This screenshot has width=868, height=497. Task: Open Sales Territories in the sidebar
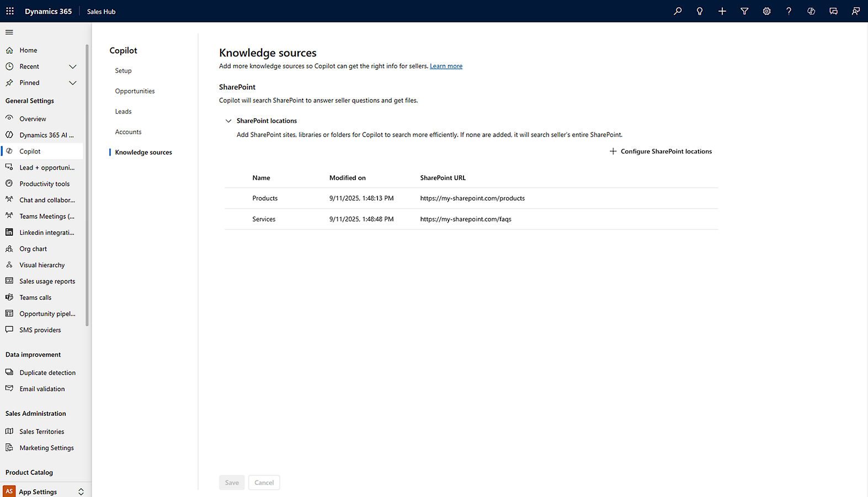[41, 432]
